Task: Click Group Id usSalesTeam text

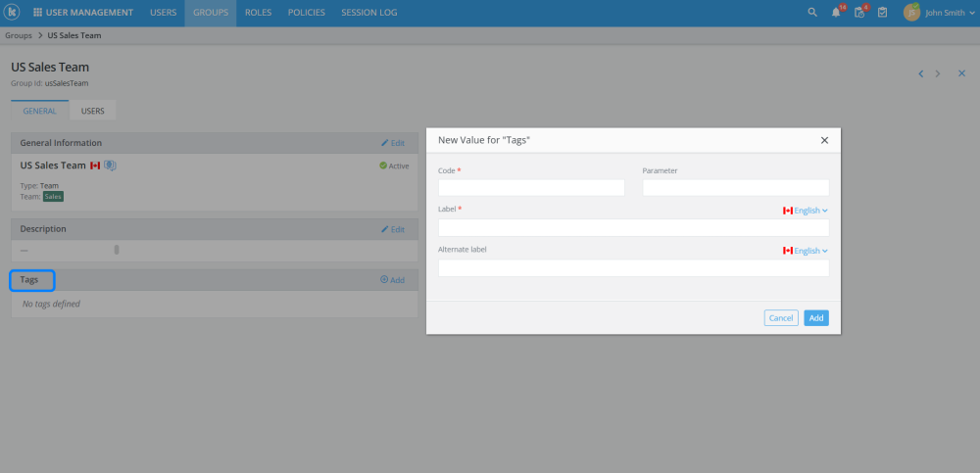Action: [49, 82]
